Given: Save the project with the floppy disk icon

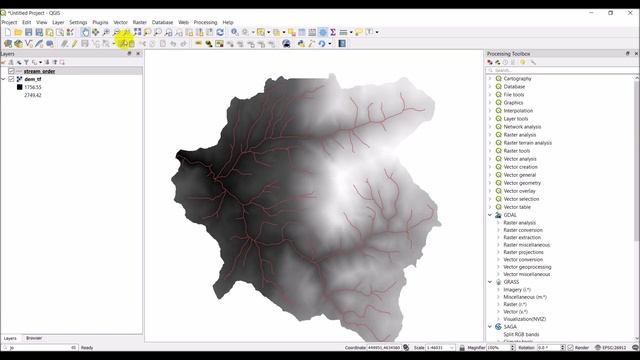Looking at the screenshot, I should coord(29,32).
